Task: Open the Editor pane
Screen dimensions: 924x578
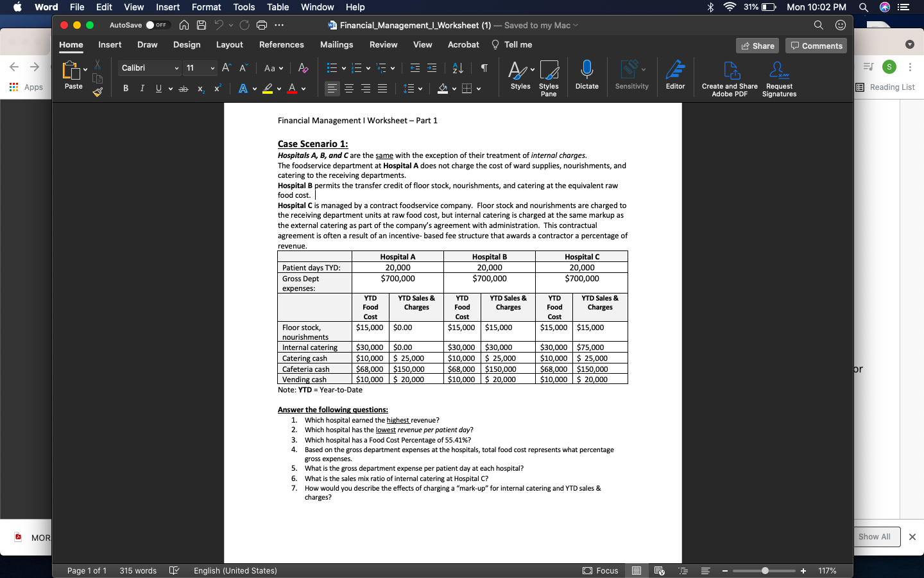Action: (x=675, y=76)
